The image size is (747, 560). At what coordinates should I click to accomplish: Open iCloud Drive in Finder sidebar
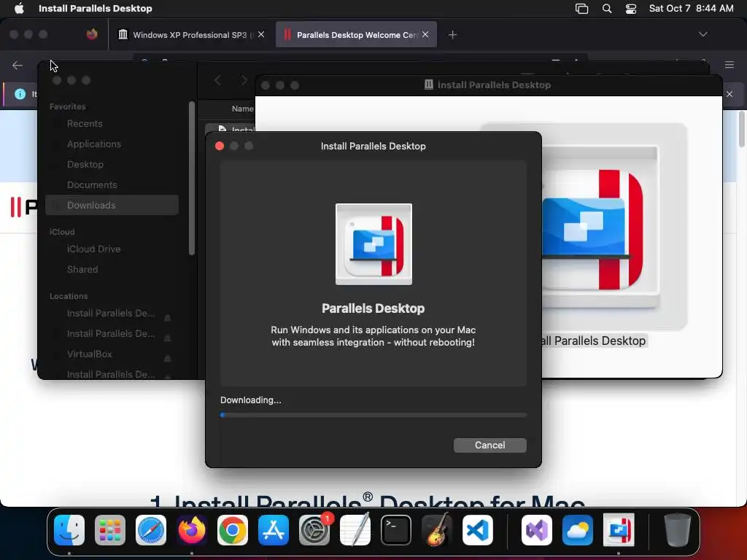coord(112,249)
